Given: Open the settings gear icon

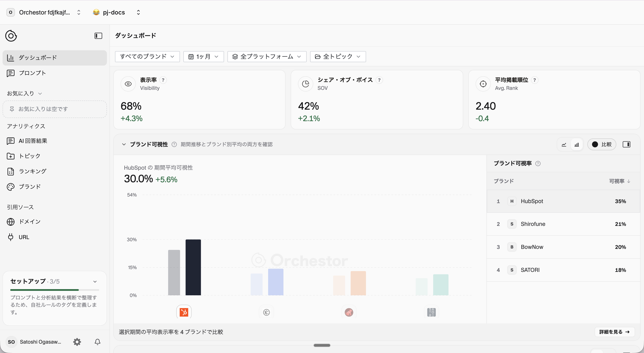Looking at the screenshot, I should tap(77, 342).
